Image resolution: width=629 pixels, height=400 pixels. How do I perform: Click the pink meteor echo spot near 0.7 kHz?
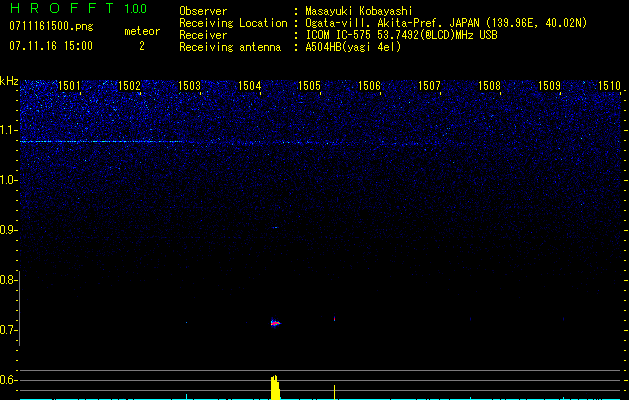click(x=274, y=323)
